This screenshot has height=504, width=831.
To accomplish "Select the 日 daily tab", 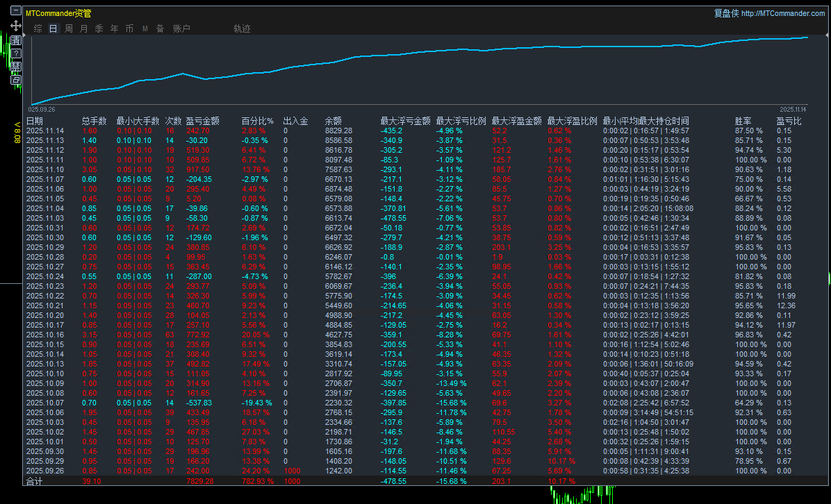I will 53,28.
